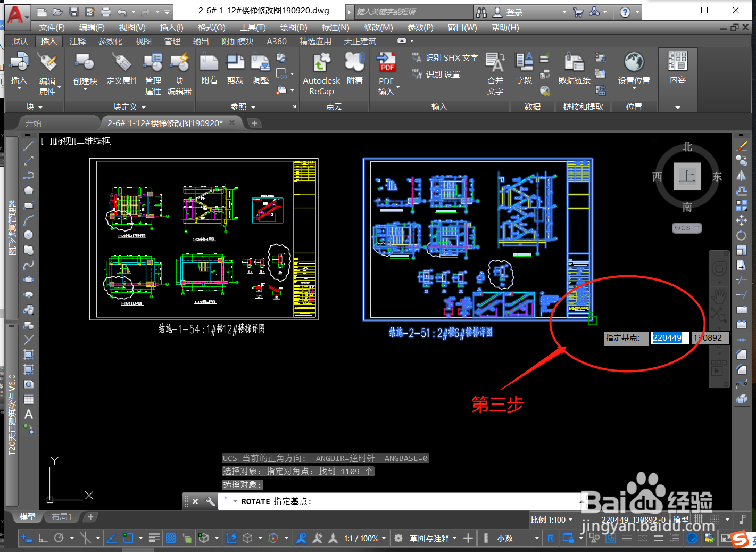756x552 pixels.
Task: Click the Plot/Print icon in quick access toolbar
Action: click(106, 12)
